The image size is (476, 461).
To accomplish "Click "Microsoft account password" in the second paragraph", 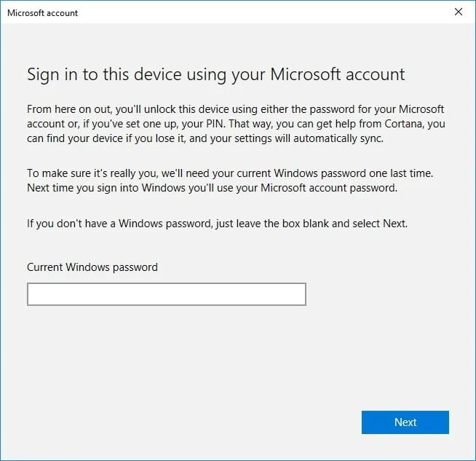I will click(x=329, y=188).
